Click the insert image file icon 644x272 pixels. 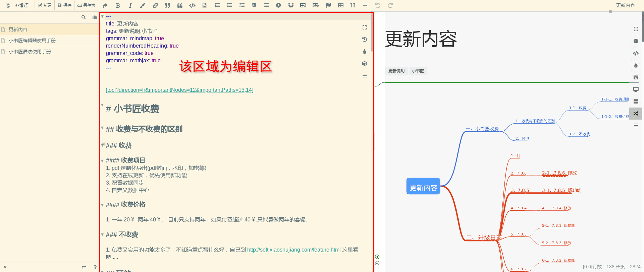tap(205, 5)
